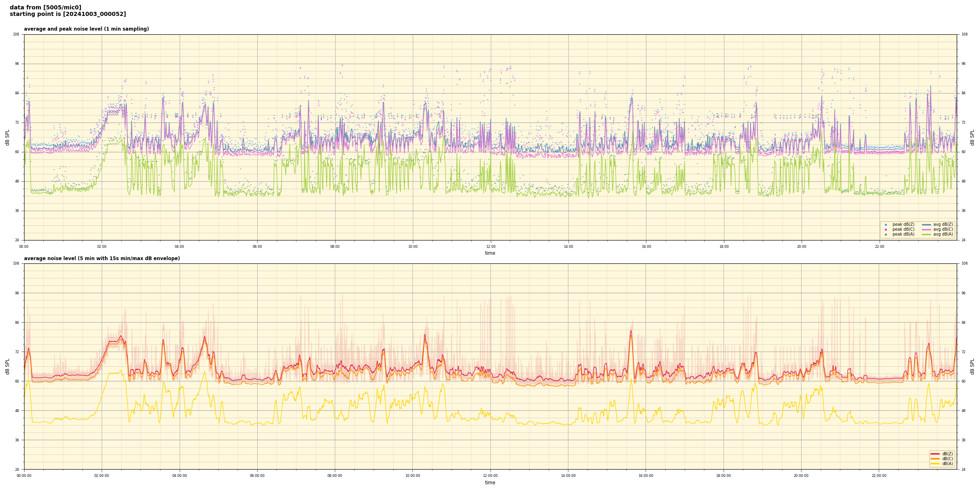Click orange dB(C) swatch in bottom legend

(935, 459)
